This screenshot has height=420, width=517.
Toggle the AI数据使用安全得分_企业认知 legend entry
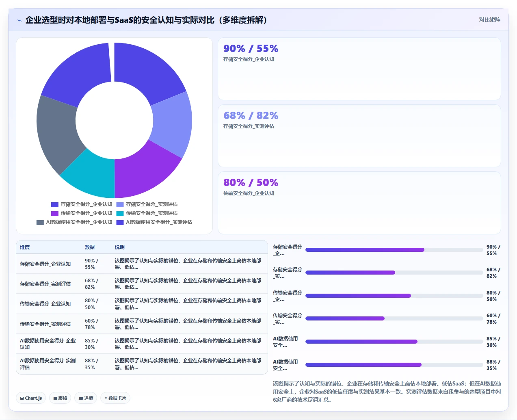tap(74, 222)
